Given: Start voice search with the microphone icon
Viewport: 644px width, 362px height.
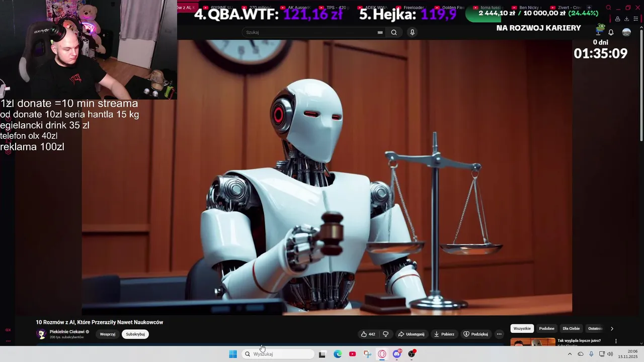Looking at the screenshot, I should click(x=412, y=32).
